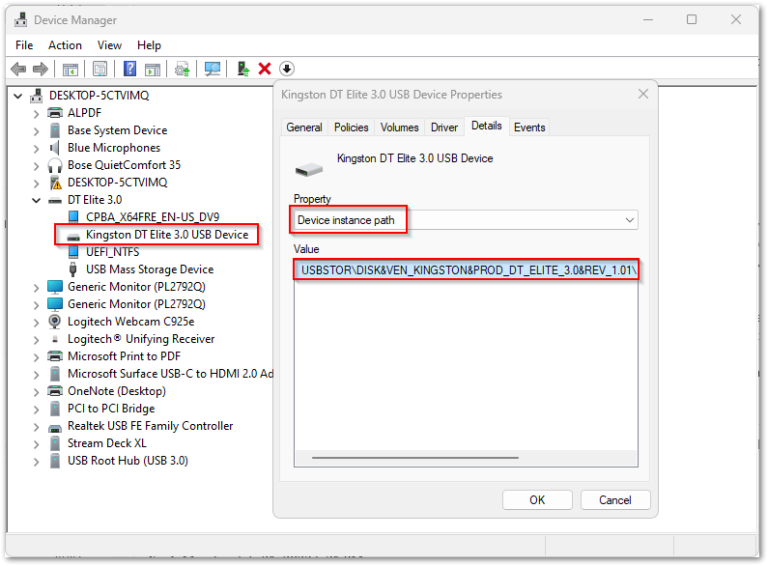
Task: Click the Blue Microphones speaker icon
Action: [x=54, y=148]
